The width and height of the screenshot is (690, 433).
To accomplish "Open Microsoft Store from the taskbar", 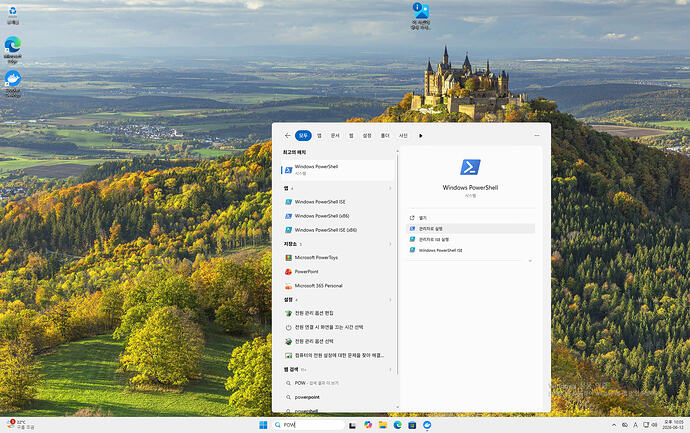I will [x=412, y=425].
